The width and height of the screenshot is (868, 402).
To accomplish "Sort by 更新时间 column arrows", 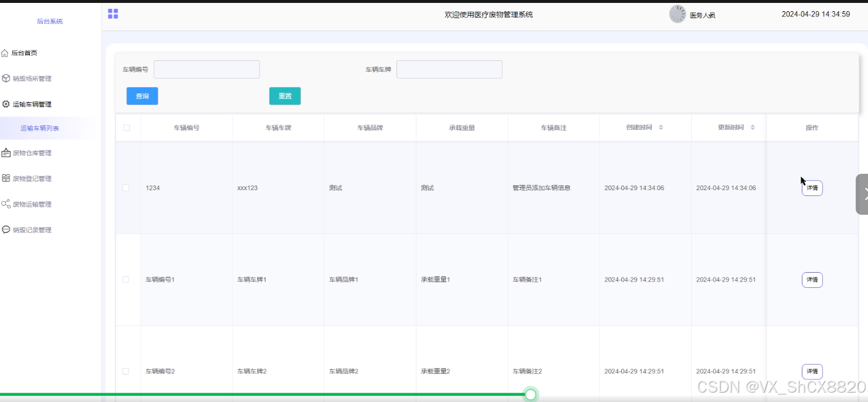I will coord(753,128).
